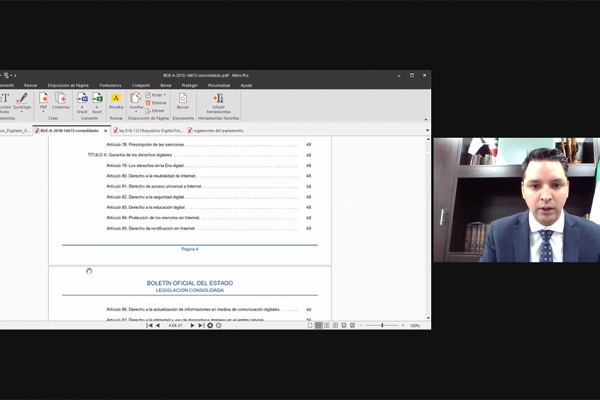Jump to the last page
The image size is (600, 400).
[201, 325]
